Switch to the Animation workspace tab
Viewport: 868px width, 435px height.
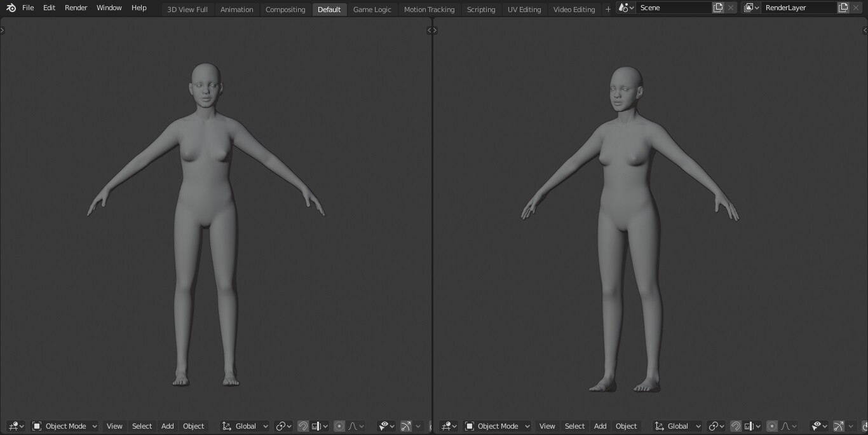coord(236,10)
